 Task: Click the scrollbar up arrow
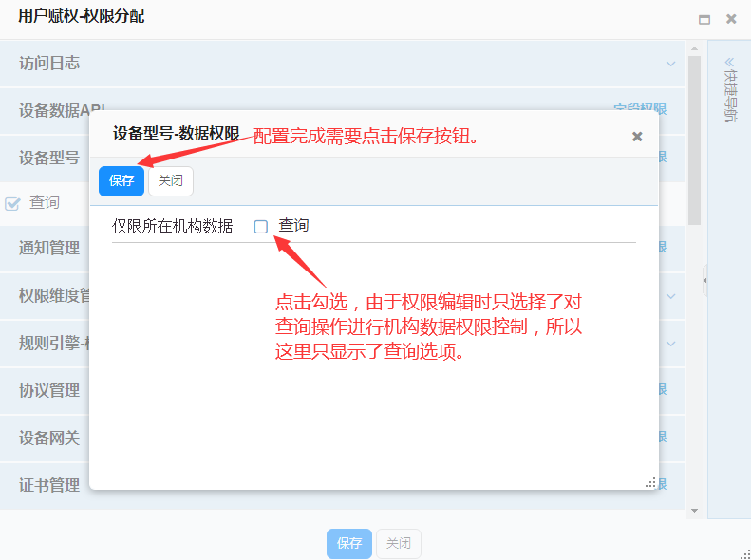coord(694,47)
